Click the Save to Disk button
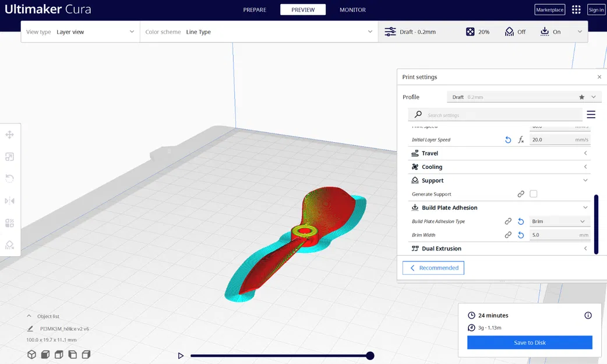 529,342
